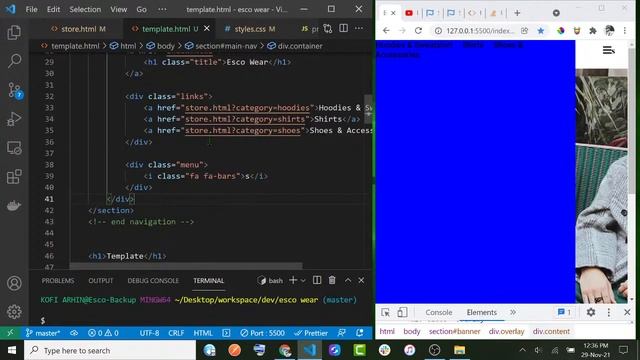Switch to store.html tab
This screenshot has width=640, height=360.
(78, 29)
